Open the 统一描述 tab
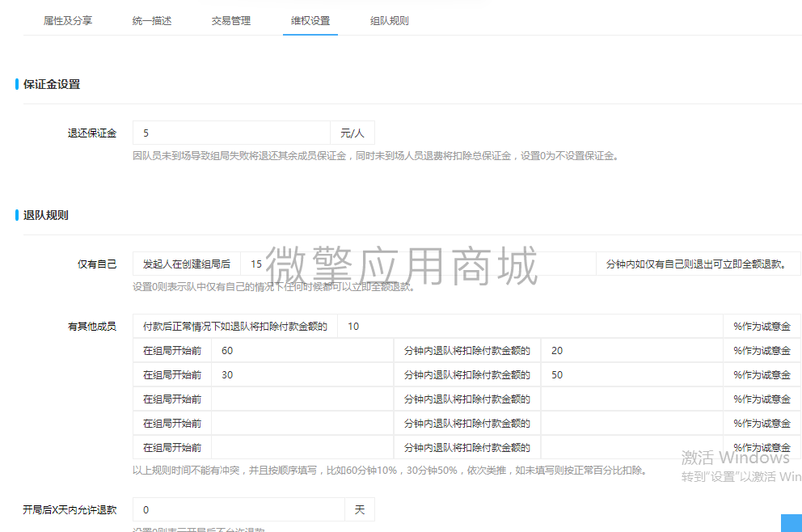This screenshot has height=532, width=802. pyautogui.click(x=150, y=20)
